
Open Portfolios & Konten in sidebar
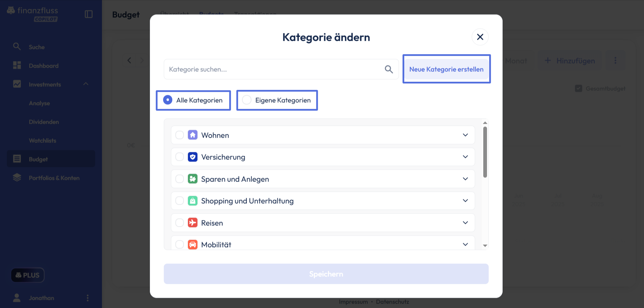54,178
